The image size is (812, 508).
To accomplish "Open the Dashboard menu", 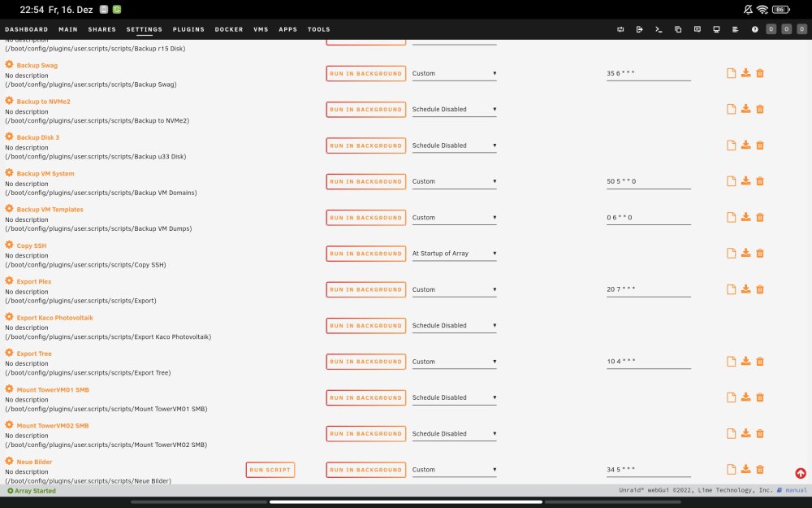I will click(x=27, y=29).
